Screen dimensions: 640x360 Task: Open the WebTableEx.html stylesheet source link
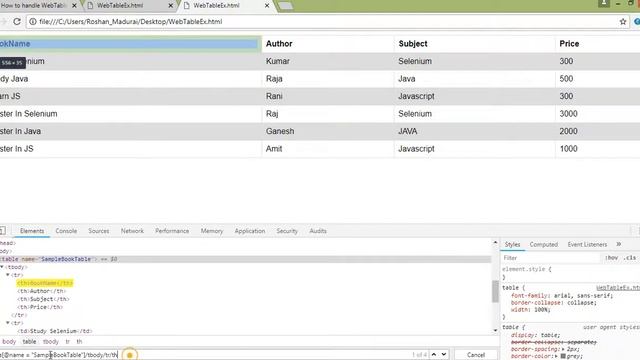(618, 288)
